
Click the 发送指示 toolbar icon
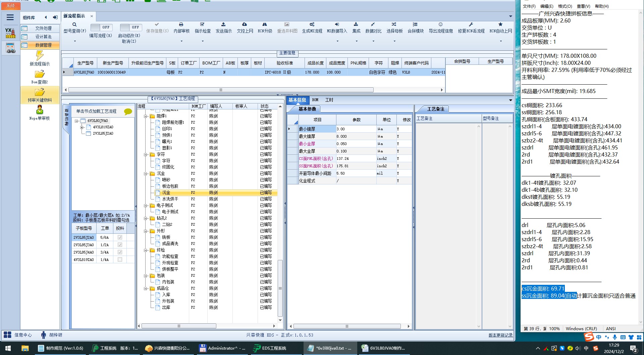223,25
